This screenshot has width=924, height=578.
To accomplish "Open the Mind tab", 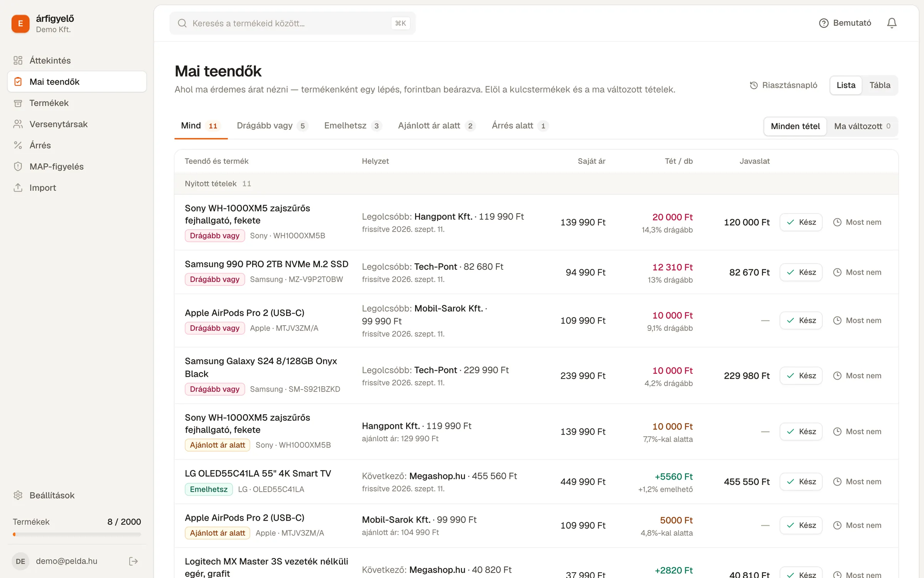I will (x=201, y=126).
